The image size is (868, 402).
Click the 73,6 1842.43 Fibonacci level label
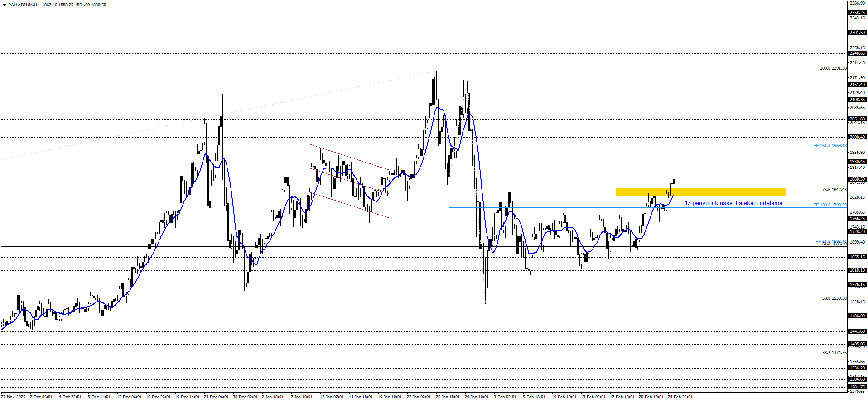834,190
